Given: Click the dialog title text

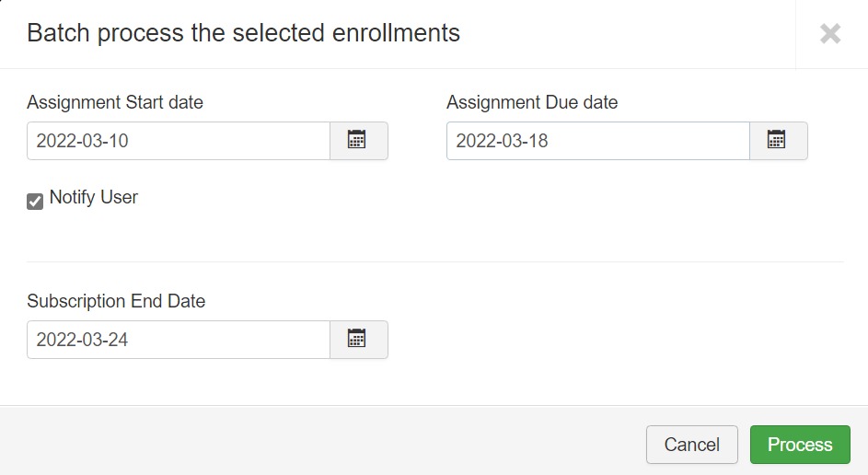Looking at the screenshot, I should click(243, 34).
